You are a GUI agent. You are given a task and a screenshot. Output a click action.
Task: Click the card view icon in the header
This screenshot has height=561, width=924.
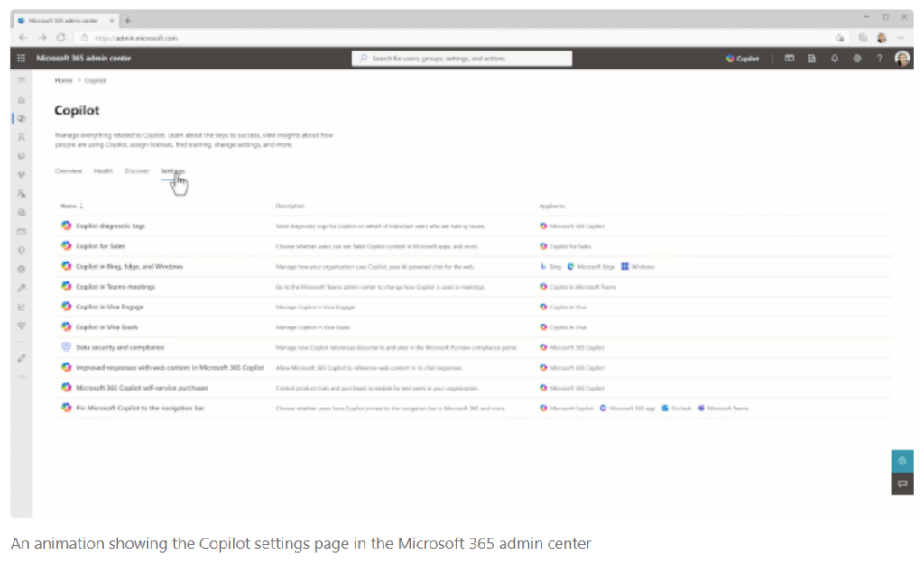(789, 59)
